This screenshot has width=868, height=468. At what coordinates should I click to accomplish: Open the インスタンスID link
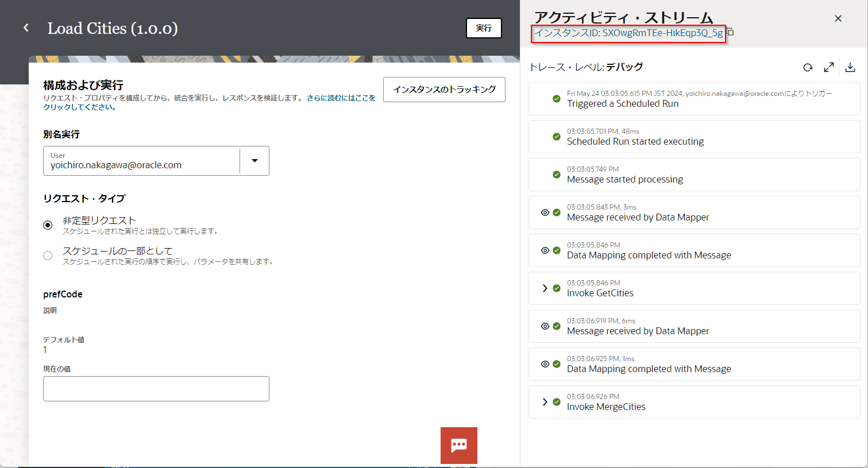point(628,33)
